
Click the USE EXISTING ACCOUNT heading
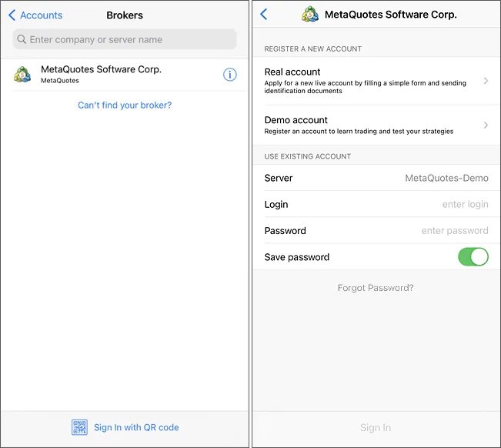[307, 156]
